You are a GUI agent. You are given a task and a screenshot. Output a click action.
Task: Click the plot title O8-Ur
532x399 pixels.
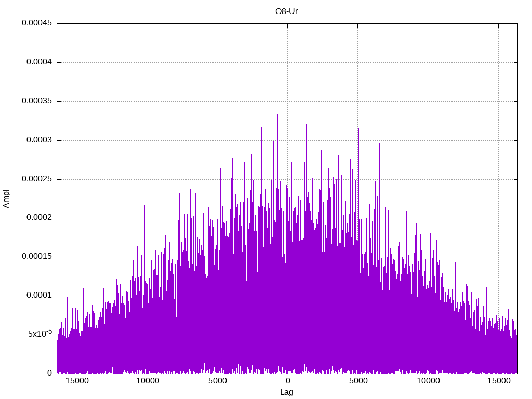[286, 11]
